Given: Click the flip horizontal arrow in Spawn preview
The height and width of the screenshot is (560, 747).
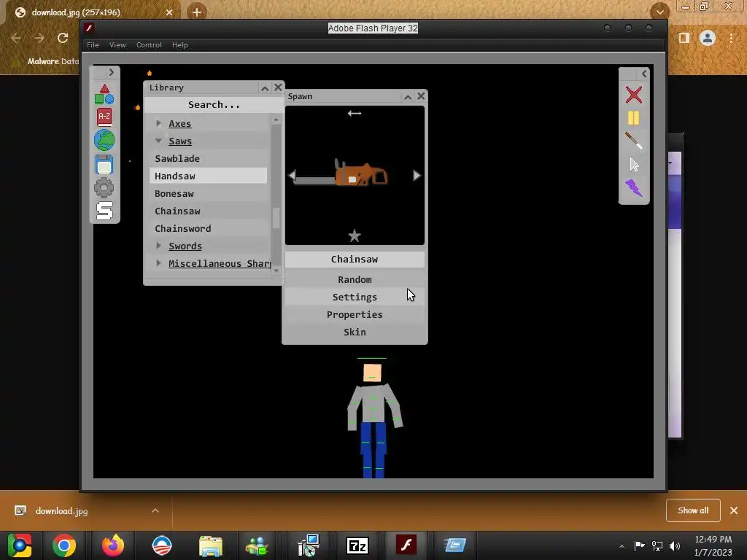Looking at the screenshot, I should click(355, 113).
